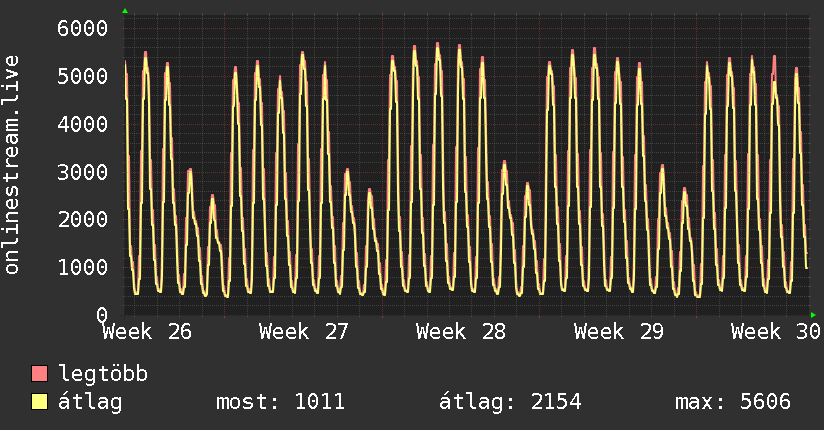Image resolution: width=824 pixels, height=430 pixels.
Task: Click the legtöbb legend label
Action: point(103,374)
